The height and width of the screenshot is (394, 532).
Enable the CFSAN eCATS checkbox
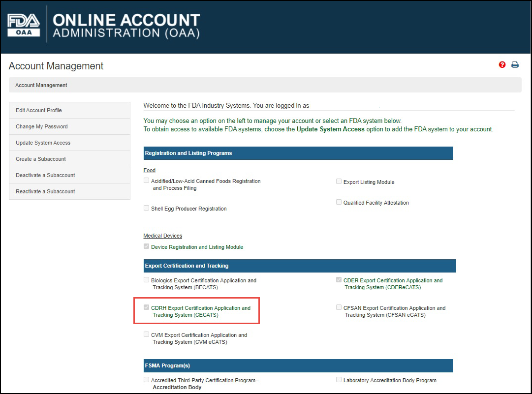click(339, 307)
